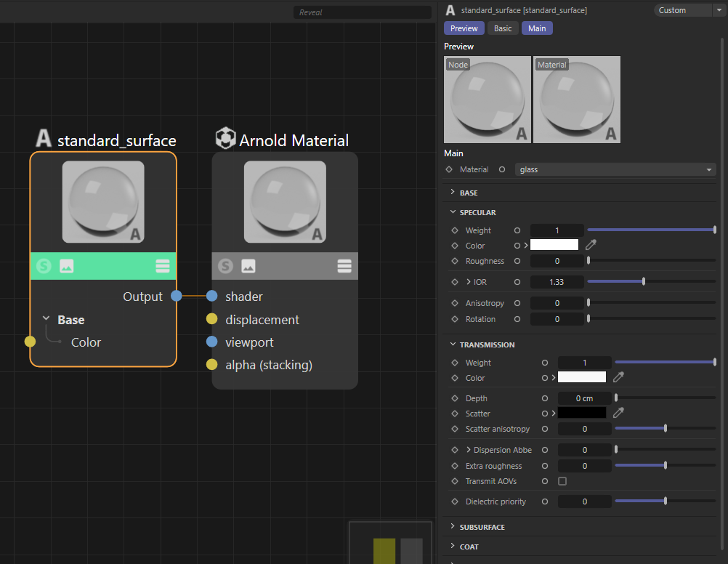The image size is (728, 564).
Task: Click the Arnold A icon in the attribute header
Action: 450,9
